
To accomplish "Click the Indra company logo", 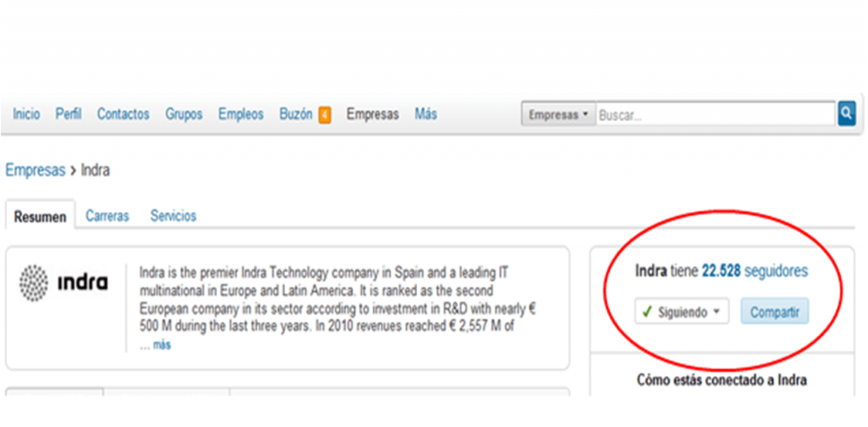I will pyautogui.click(x=64, y=283).
